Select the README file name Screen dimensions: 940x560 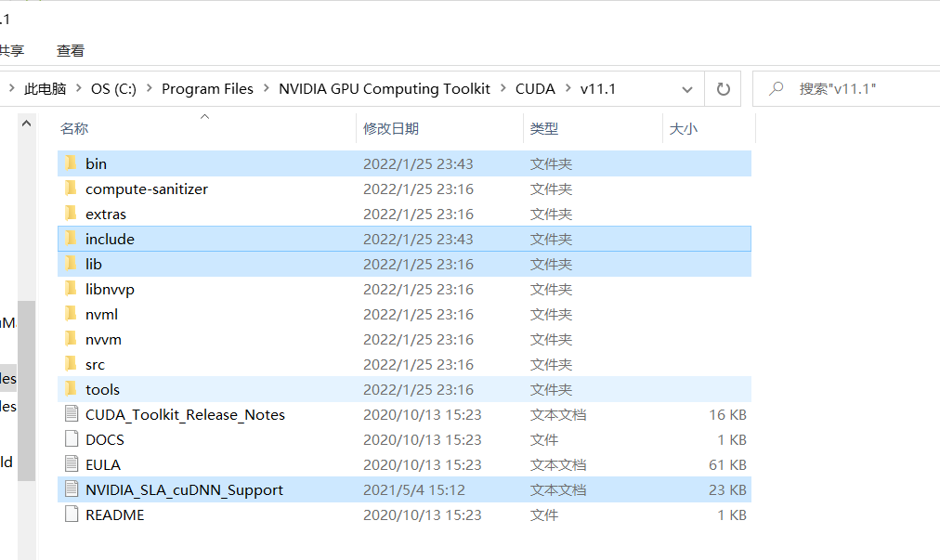(114, 515)
